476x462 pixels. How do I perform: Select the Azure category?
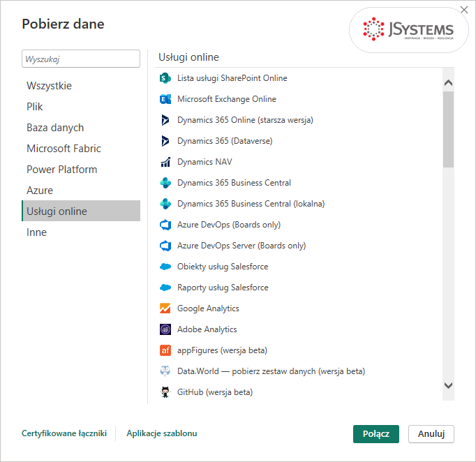click(x=81, y=191)
